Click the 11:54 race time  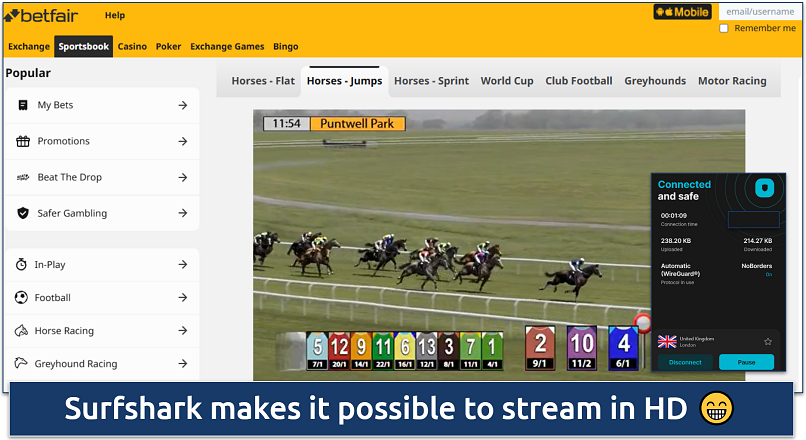[286, 123]
